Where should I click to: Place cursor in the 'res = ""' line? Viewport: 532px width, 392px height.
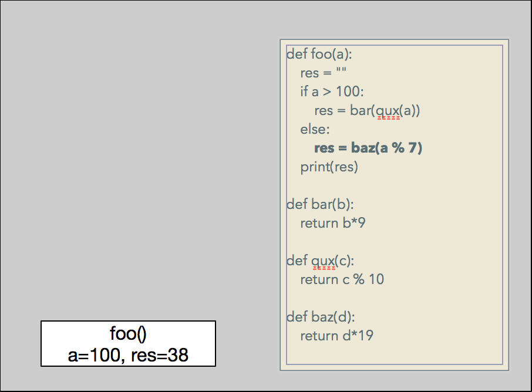click(323, 73)
